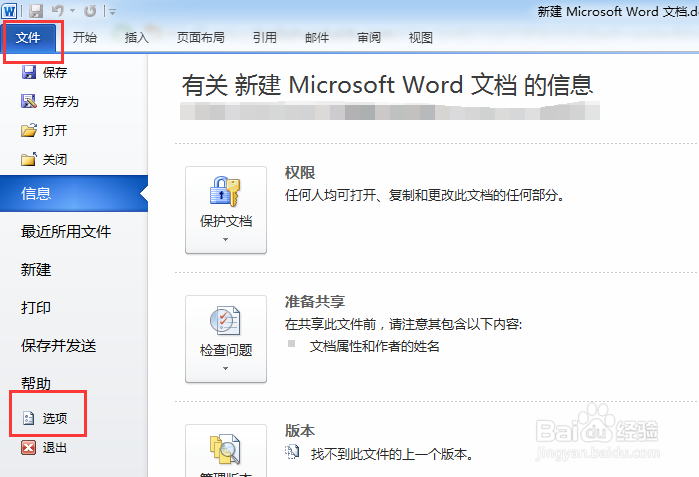The image size is (699, 477).
Task: Click the 选项 options icon
Action: pos(29,418)
